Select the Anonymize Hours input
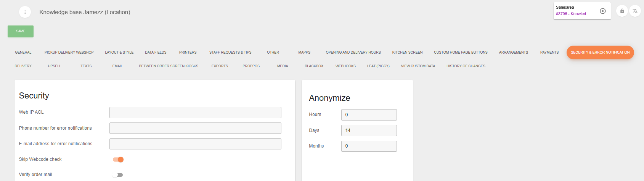644x181 pixels. pyautogui.click(x=369, y=115)
